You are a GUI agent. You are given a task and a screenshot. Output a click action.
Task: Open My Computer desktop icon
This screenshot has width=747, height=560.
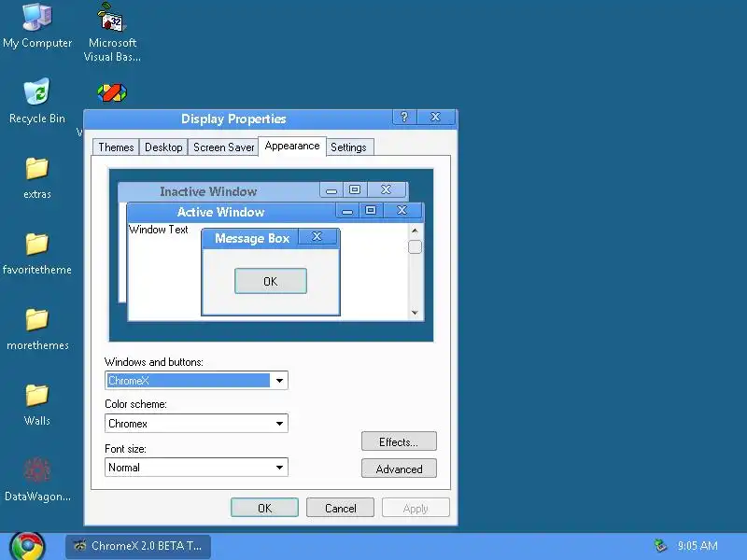click(x=37, y=26)
